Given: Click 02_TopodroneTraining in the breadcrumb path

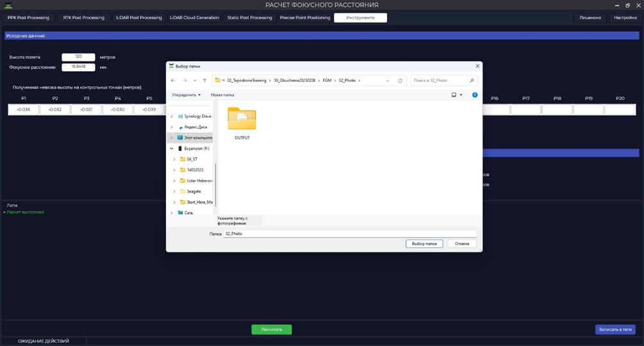Looking at the screenshot, I should pos(247,81).
